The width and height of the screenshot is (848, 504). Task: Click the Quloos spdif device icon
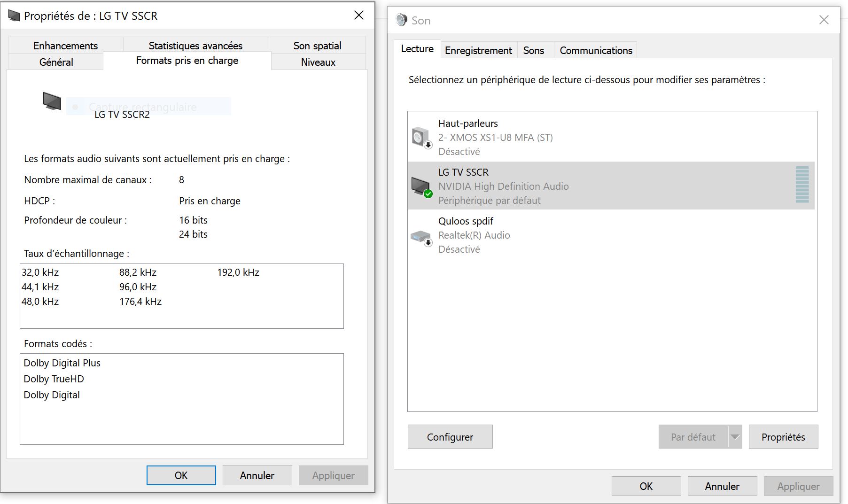(x=421, y=237)
